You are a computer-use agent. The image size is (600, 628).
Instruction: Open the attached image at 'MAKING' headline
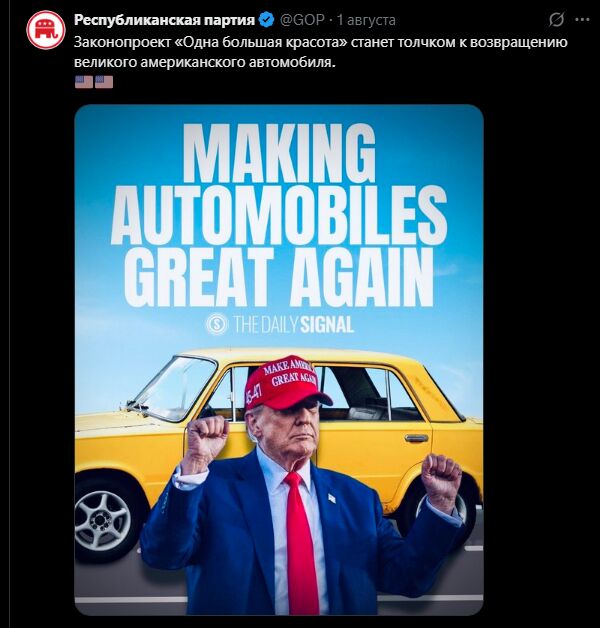[x=280, y=154]
